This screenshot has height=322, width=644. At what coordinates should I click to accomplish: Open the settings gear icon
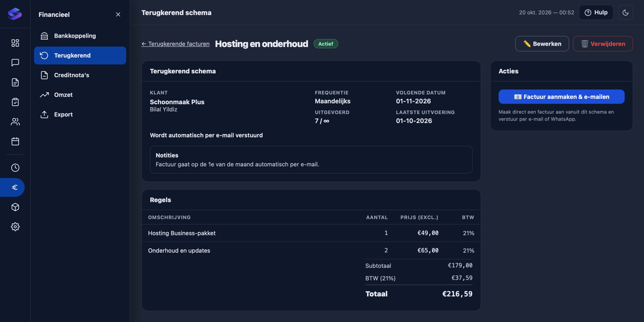tap(15, 227)
